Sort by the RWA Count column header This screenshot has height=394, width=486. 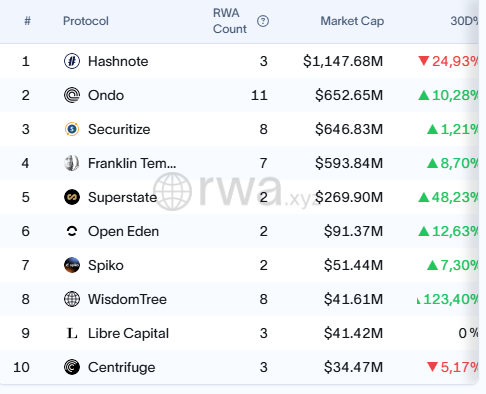coord(230,21)
